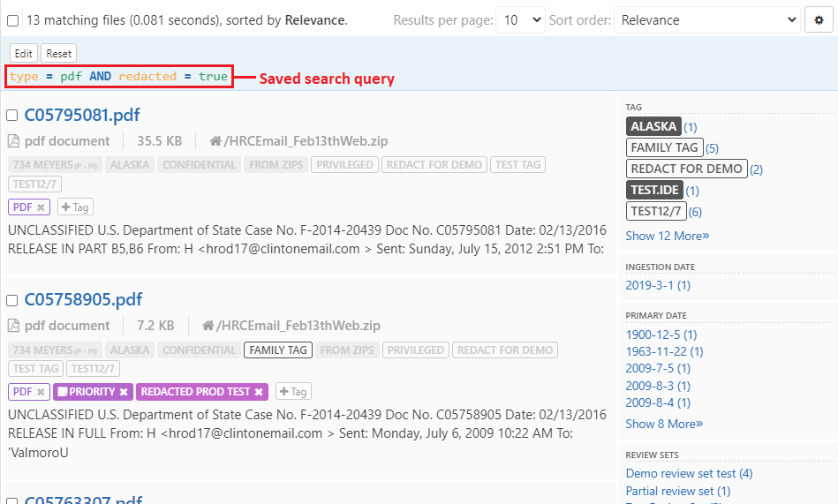Click home icon beside C05795081.pdf path
This screenshot has width=838, height=504.
pyautogui.click(x=215, y=141)
